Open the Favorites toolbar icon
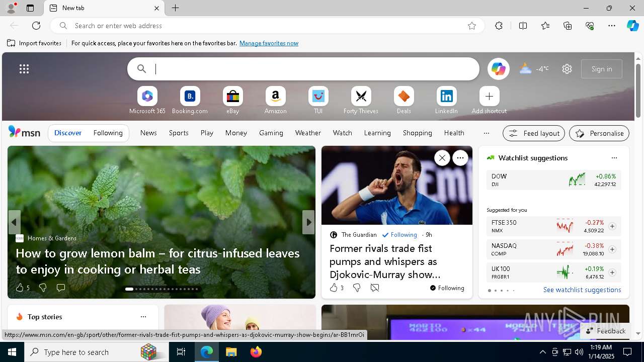 tap(545, 26)
